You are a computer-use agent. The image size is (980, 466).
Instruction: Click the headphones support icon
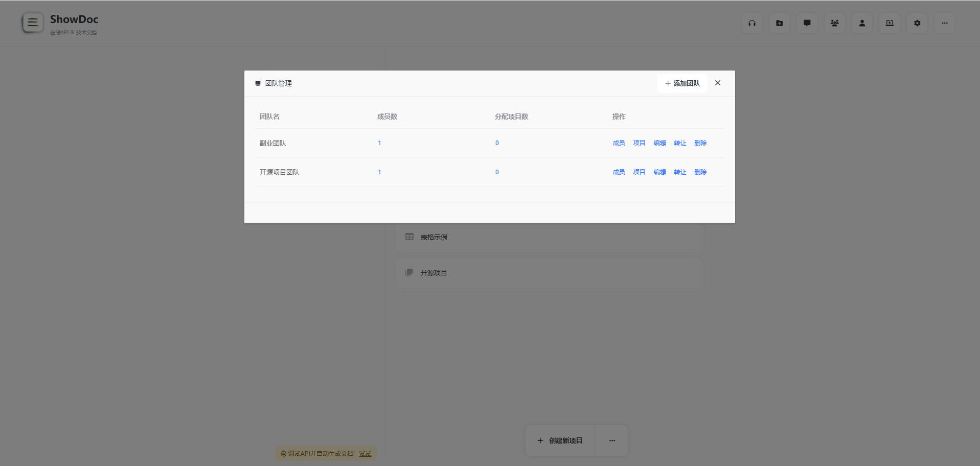751,23
